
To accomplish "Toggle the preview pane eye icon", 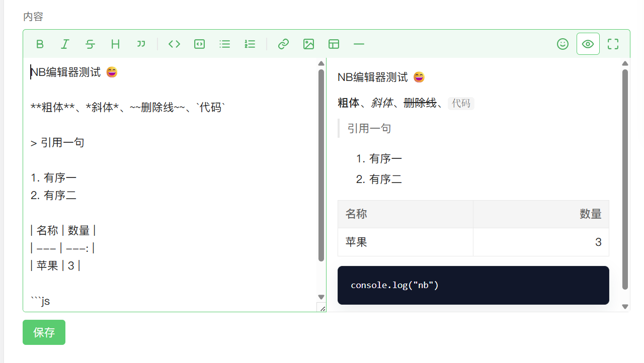I will [588, 44].
